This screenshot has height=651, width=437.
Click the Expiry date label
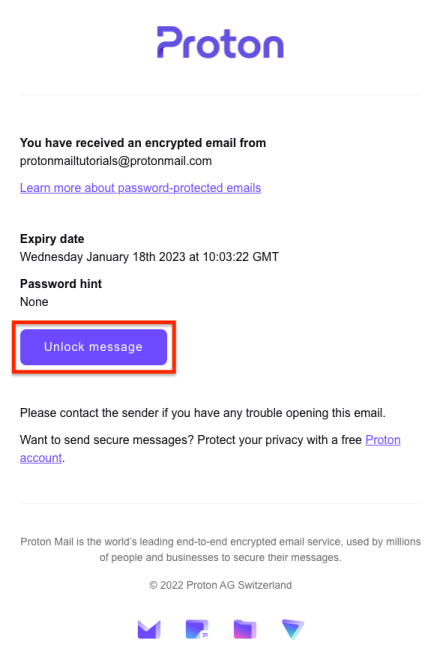[52, 239]
